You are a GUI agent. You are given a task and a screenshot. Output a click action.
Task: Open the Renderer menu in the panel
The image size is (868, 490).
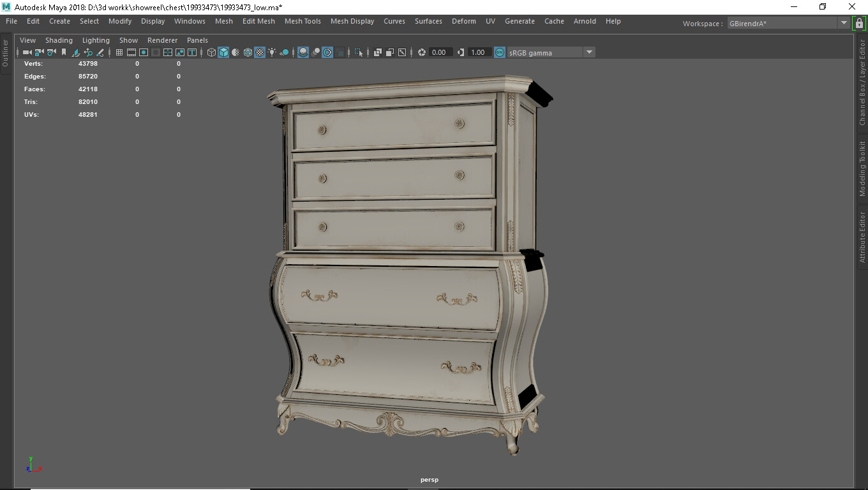click(x=162, y=40)
